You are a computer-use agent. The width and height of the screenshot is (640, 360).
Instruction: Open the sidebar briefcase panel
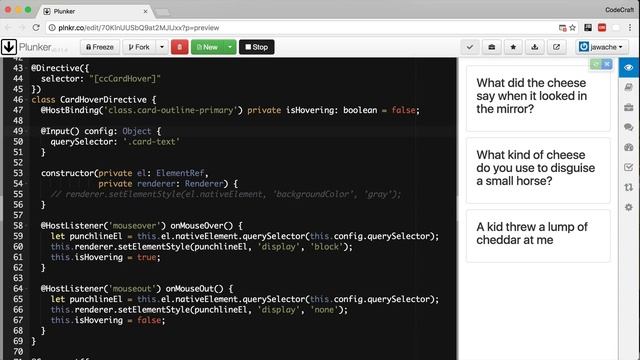click(629, 107)
